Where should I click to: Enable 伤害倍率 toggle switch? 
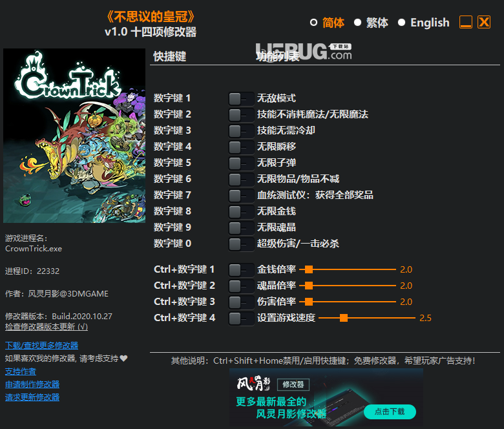[241, 302]
